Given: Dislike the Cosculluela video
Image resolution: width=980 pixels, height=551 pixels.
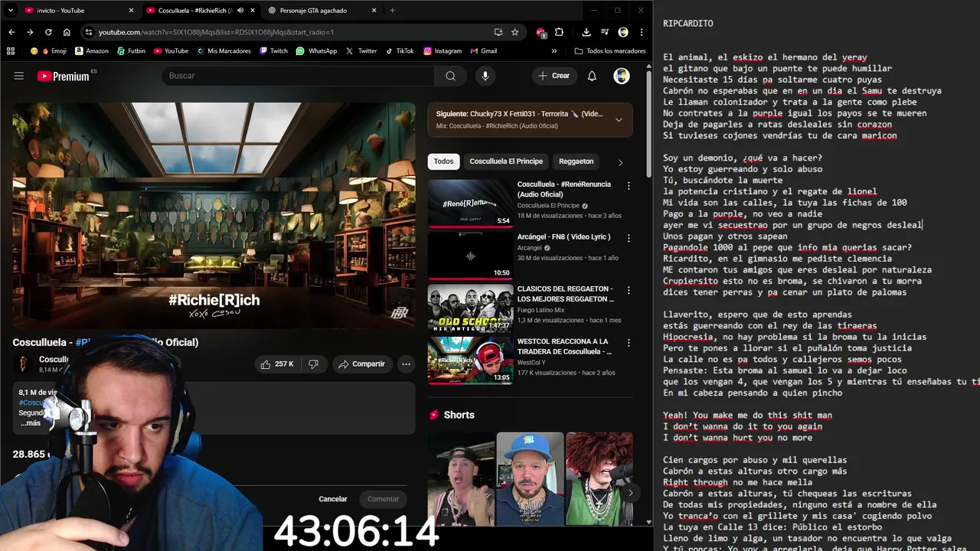Looking at the screenshot, I should [x=313, y=364].
